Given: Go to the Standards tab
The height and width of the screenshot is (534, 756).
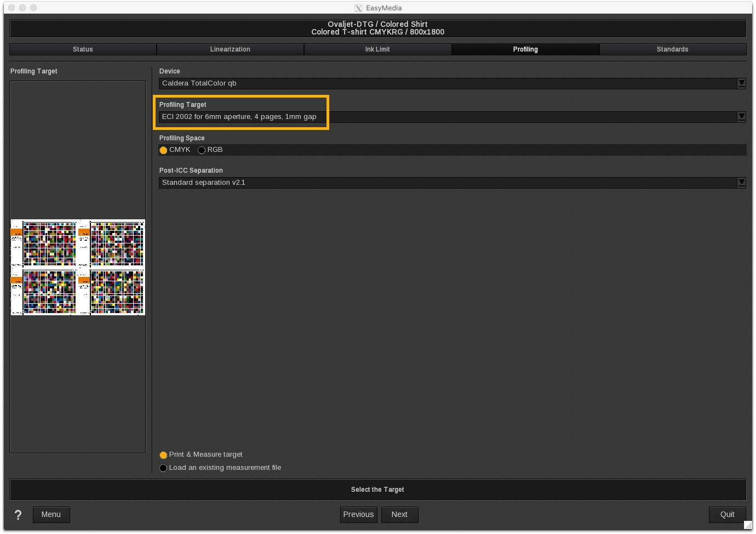Looking at the screenshot, I should [x=672, y=49].
